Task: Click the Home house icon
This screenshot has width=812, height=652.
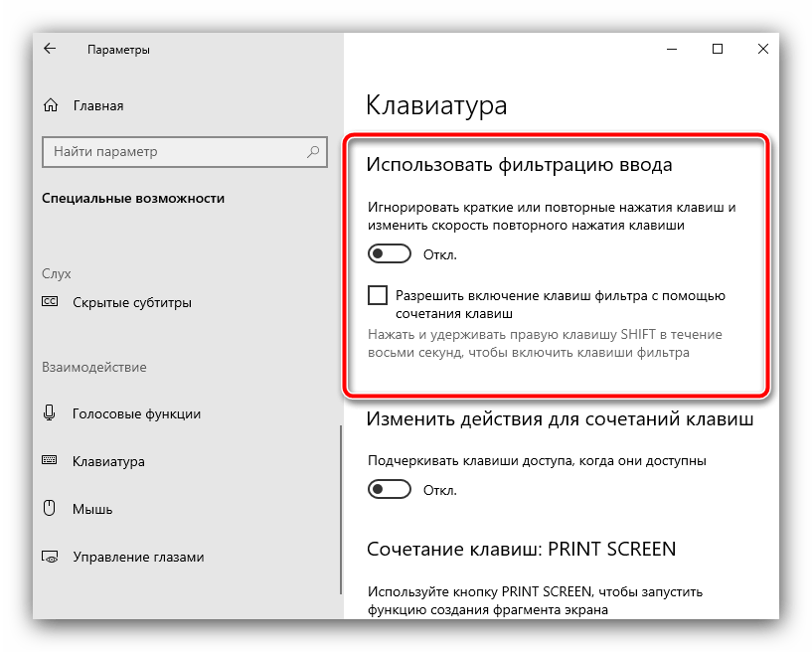Action: point(51,105)
